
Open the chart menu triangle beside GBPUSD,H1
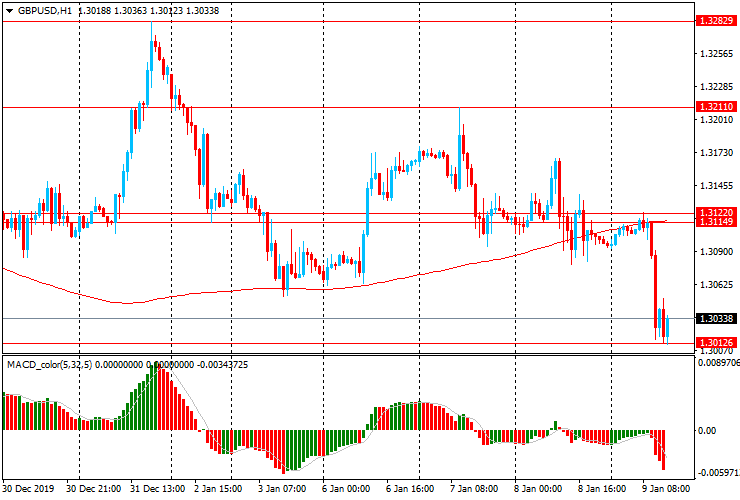(9, 11)
